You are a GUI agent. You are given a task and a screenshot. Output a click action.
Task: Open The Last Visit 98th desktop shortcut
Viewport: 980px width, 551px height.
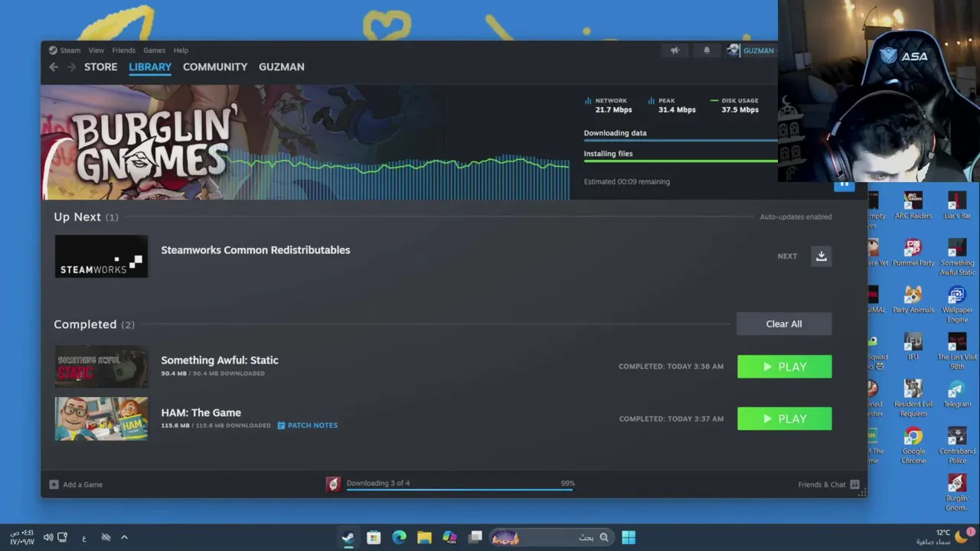pos(957,351)
